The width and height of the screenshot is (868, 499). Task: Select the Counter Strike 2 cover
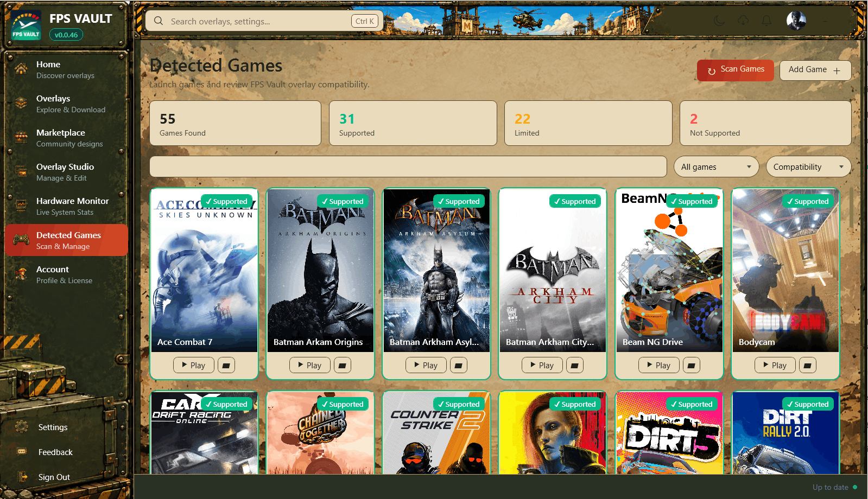[x=436, y=433]
